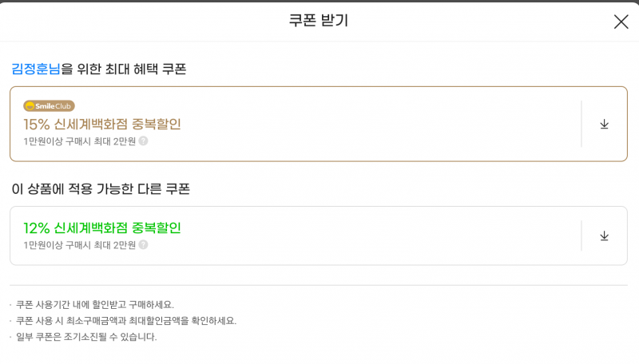This screenshot has height=364, width=639.
Task: Open help icon beside the 15% coupon's condition text
Action: click(x=143, y=140)
